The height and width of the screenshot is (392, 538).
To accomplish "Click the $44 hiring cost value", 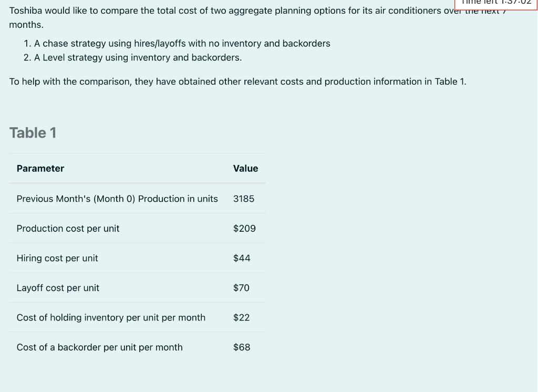I will [x=242, y=258].
